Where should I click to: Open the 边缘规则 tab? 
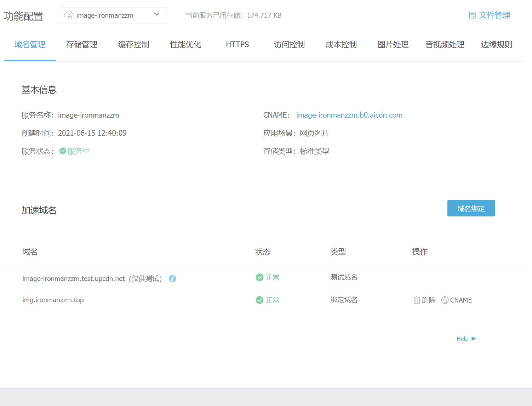(x=496, y=45)
